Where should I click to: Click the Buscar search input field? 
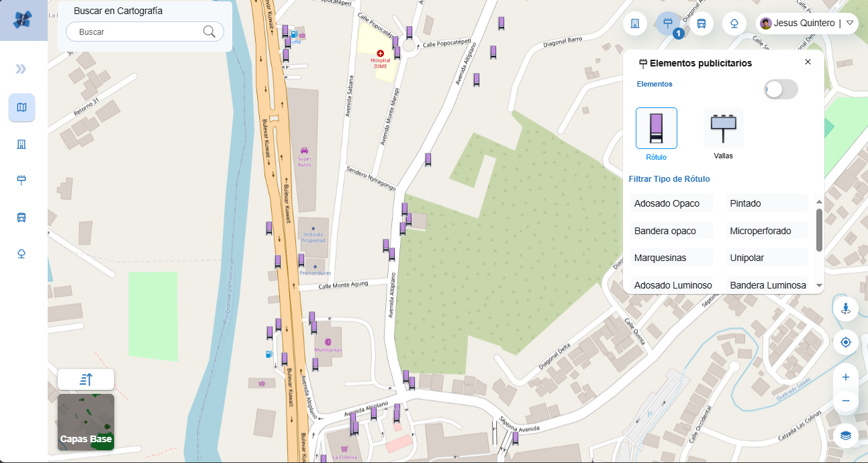point(138,32)
